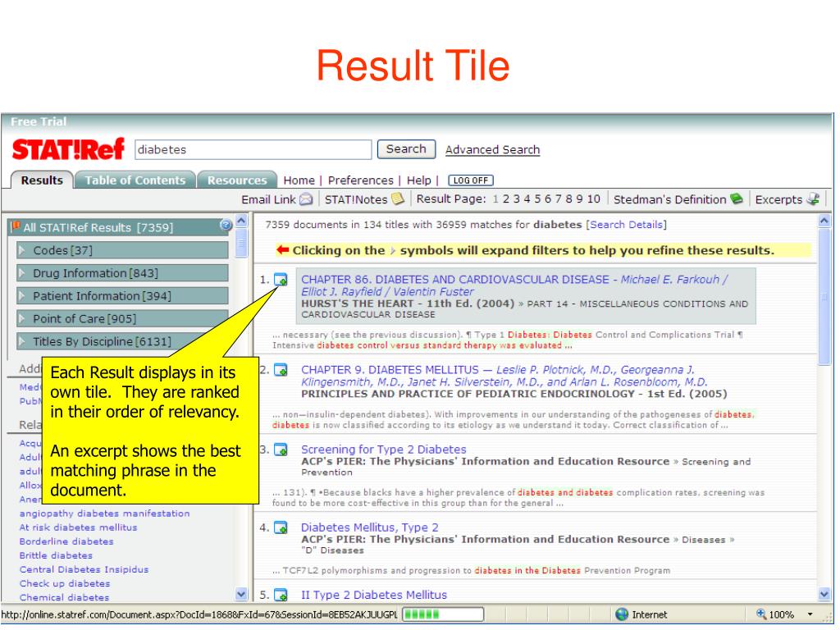Viewport: 840px width, 630px height.
Task: Click results pane scroll down arrow
Action: [824, 594]
